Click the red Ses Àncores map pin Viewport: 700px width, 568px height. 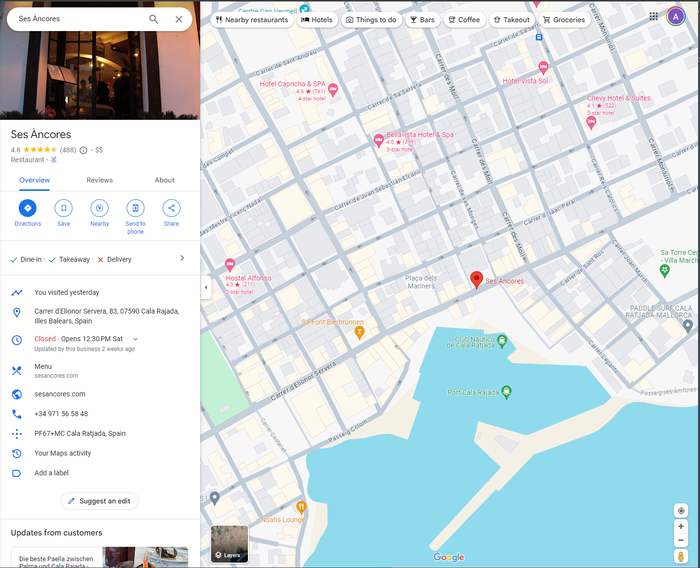476,280
